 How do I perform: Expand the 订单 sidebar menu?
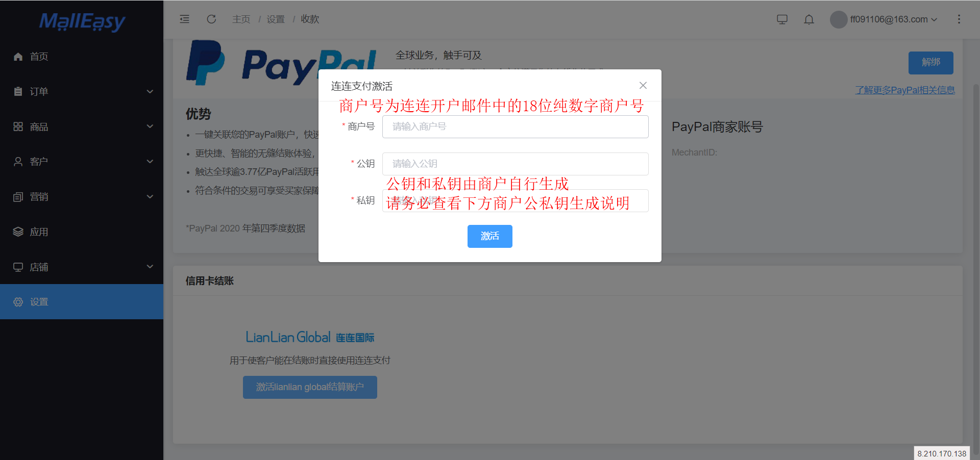[x=82, y=92]
